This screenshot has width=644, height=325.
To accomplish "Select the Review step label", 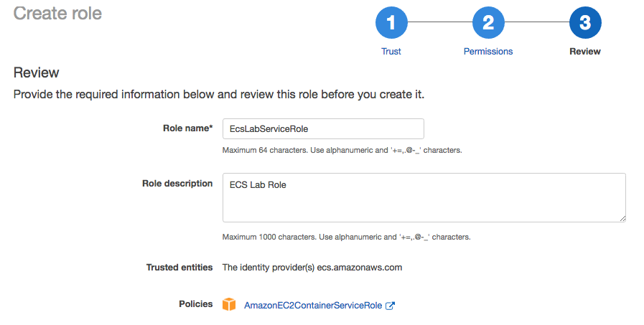I will [585, 51].
